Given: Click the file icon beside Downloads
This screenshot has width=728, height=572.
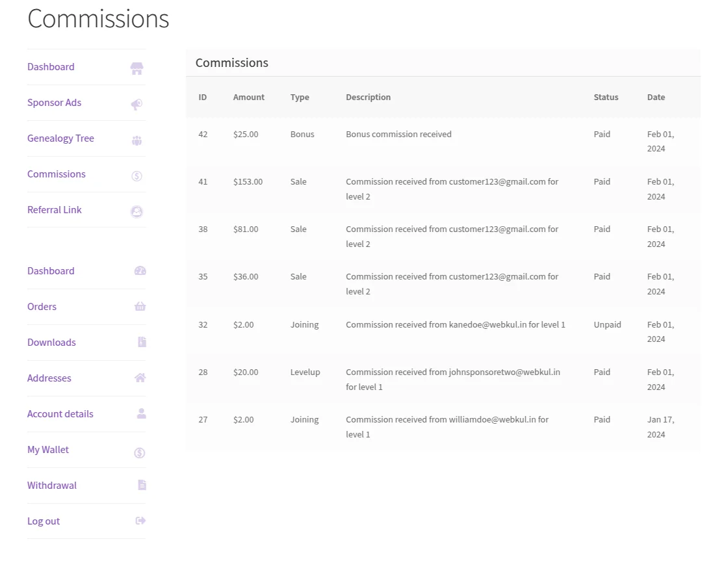Looking at the screenshot, I should tap(142, 342).
